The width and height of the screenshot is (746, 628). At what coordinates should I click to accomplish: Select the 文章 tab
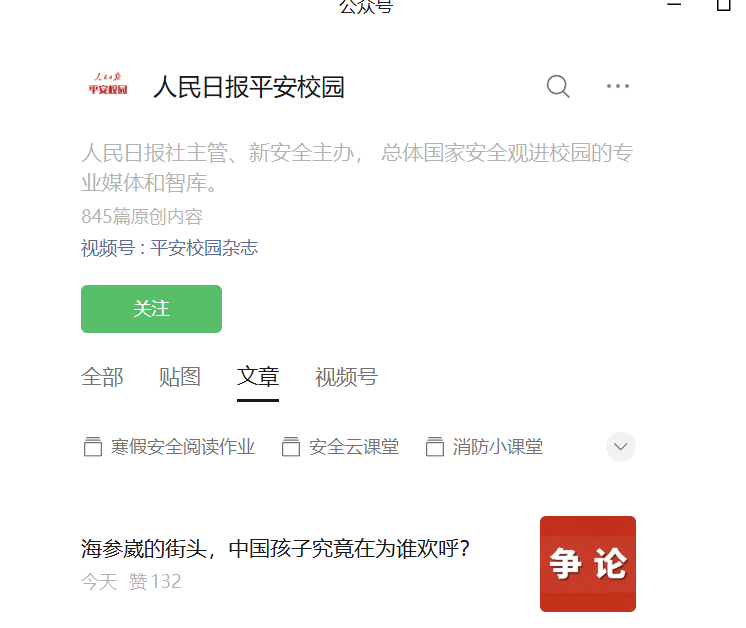[x=258, y=376]
